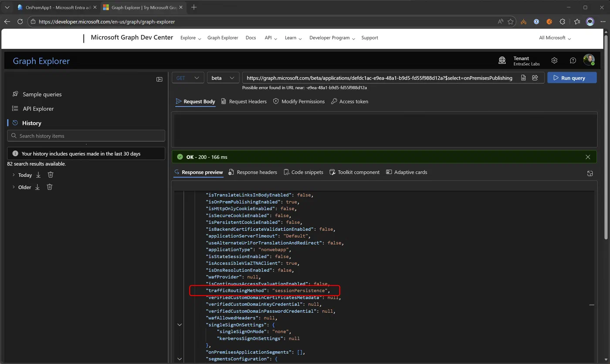Collapse the segmentsConfiguration JSON node
This screenshot has height=364, width=610.
[x=180, y=359]
